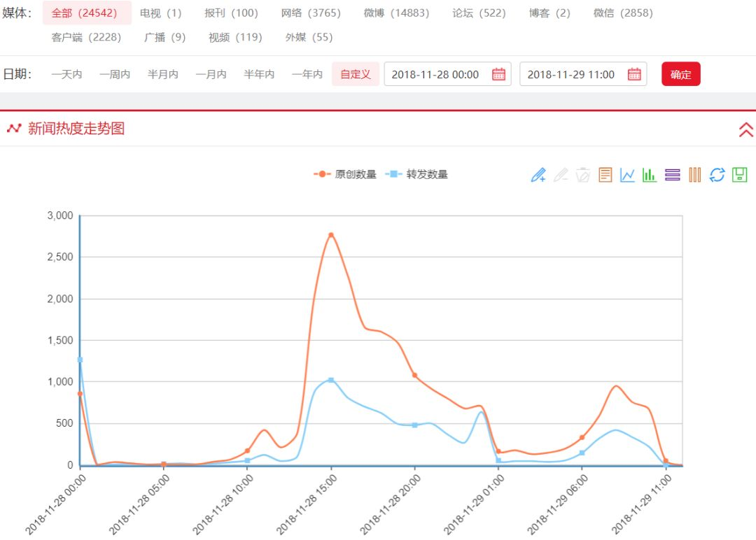Open the chart data view
756x540 pixels.
click(x=605, y=174)
